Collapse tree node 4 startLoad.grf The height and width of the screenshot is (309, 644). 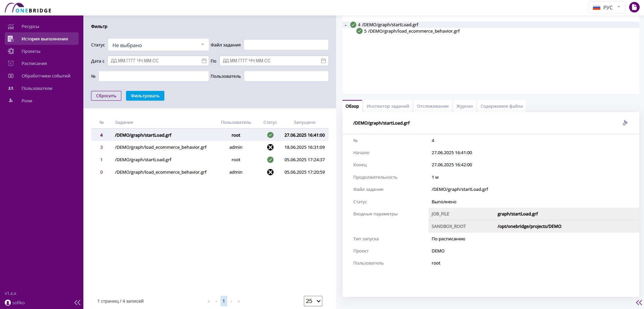(x=346, y=25)
